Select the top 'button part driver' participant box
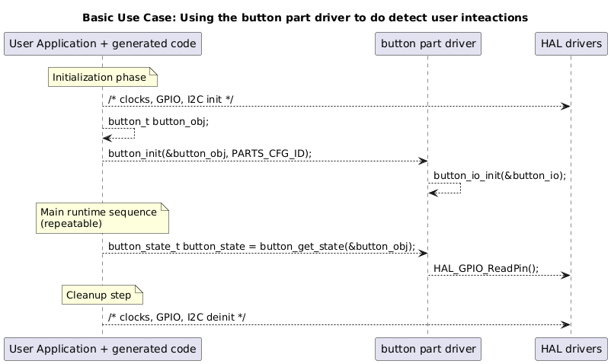The height and width of the screenshot is (364, 611). click(427, 44)
